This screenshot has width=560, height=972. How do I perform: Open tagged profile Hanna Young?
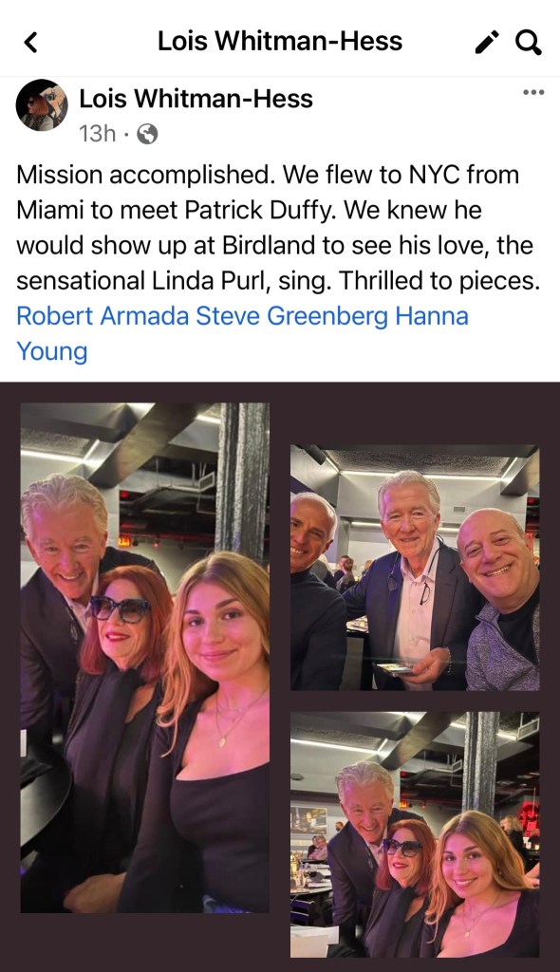(x=242, y=333)
